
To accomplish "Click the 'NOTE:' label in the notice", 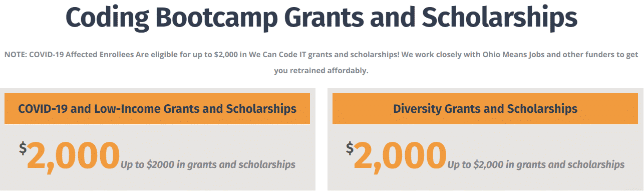I will pyautogui.click(x=16, y=55).
